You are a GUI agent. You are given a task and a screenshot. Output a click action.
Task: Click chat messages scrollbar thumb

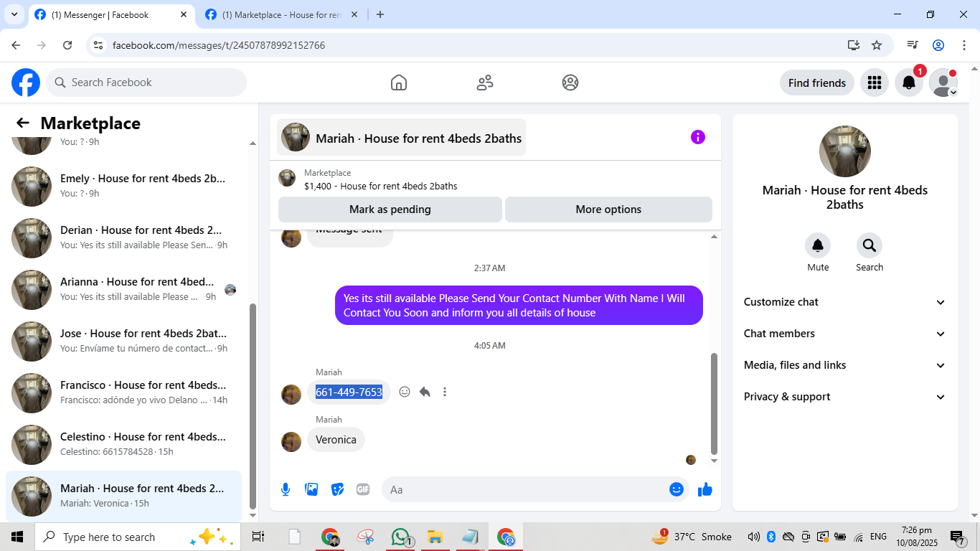pyautogui.click(x=714, y=404)
